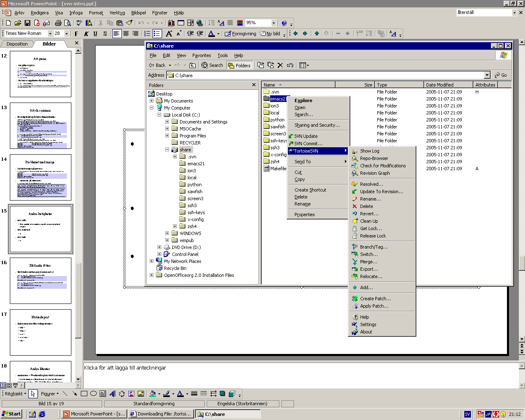This screenshot has width=525, height=420.
Task: Print the presentation with the printer icon
Action: coord(58,23)
